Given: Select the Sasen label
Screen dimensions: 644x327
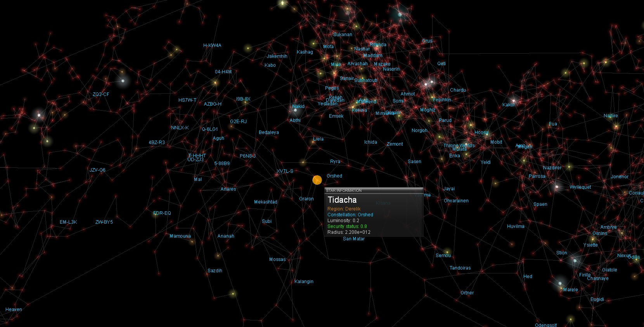Looking at the screenshot, I should pyautogui.click(x=414, y=162).
